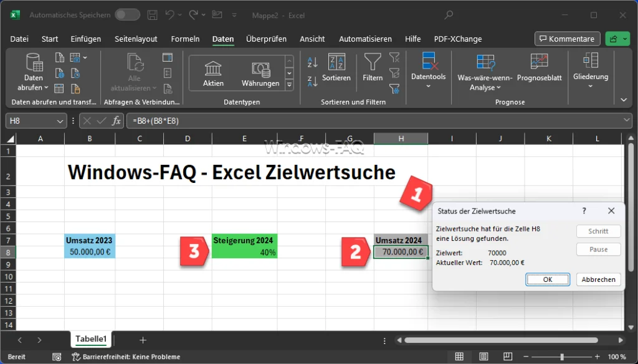
Task: Zoom in with plus button
Action: 596,357
